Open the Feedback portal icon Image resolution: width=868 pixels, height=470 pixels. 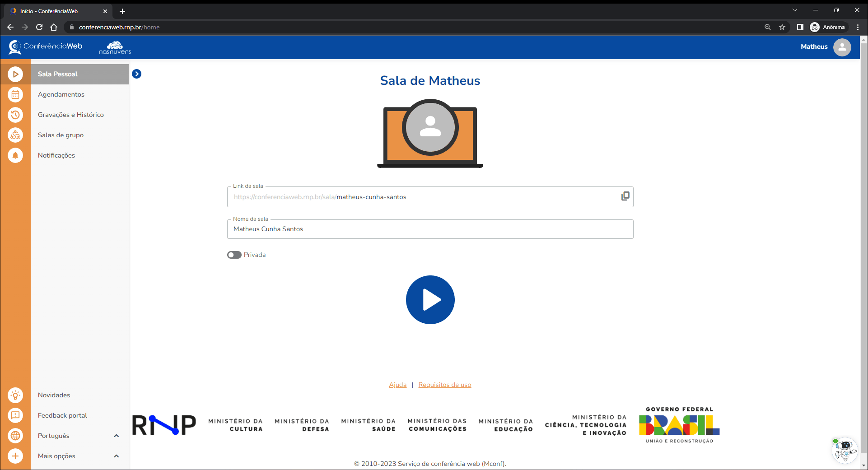15,415
